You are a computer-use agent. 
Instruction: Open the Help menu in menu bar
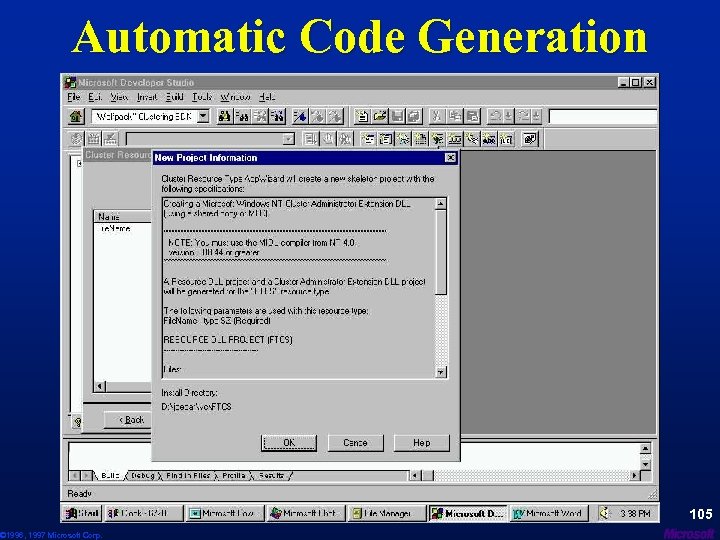click(267, 97)
